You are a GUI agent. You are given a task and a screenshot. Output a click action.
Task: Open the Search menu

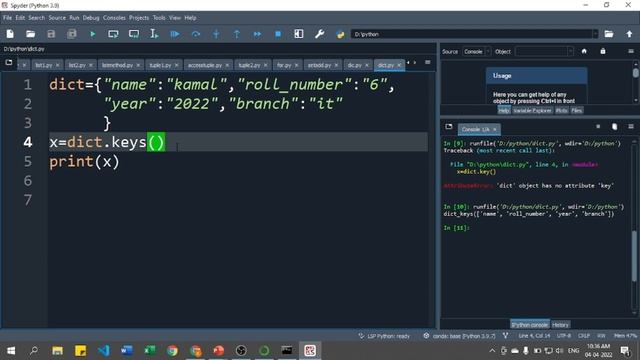pos(36,18)
